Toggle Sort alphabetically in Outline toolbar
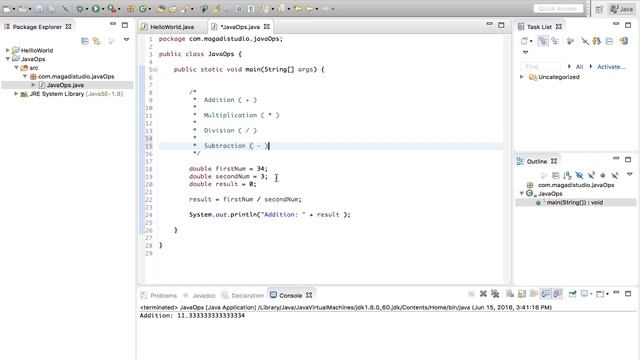The height and width of the screenshot is (360, 640). [567, 175]
